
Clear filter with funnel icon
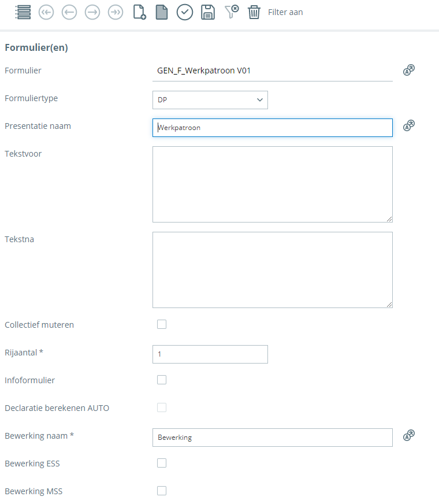231,12
